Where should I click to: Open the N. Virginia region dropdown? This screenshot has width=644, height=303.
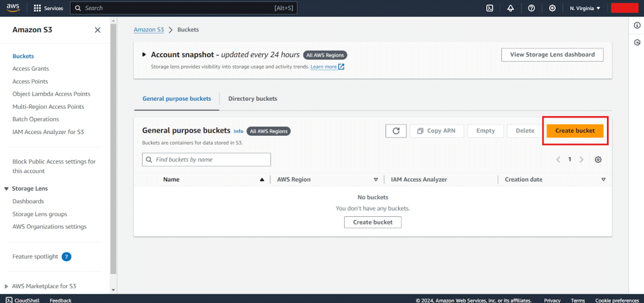585,8
